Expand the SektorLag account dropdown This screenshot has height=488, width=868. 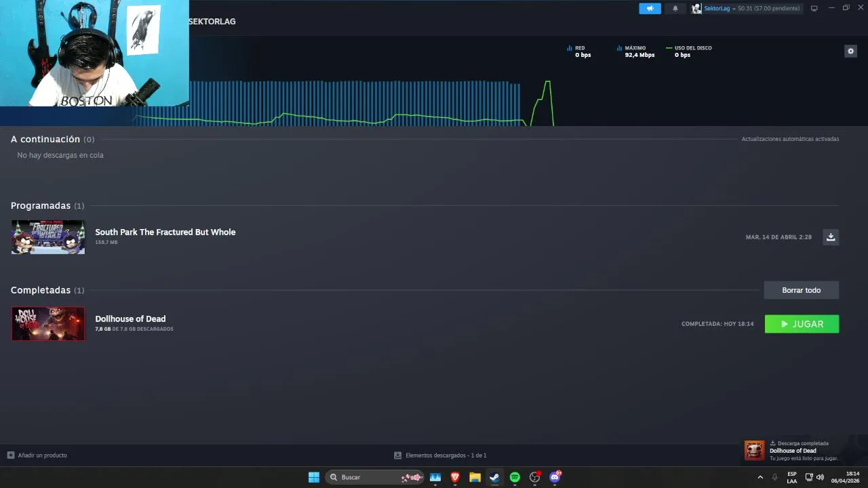(x=734, y=8)
